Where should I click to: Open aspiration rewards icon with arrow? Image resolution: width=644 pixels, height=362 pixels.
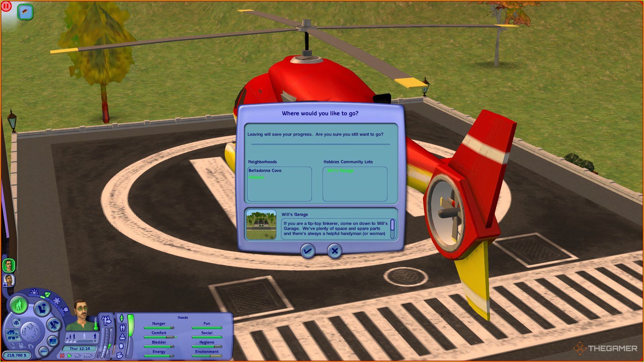pyautogui.click(x=106, y=320)
